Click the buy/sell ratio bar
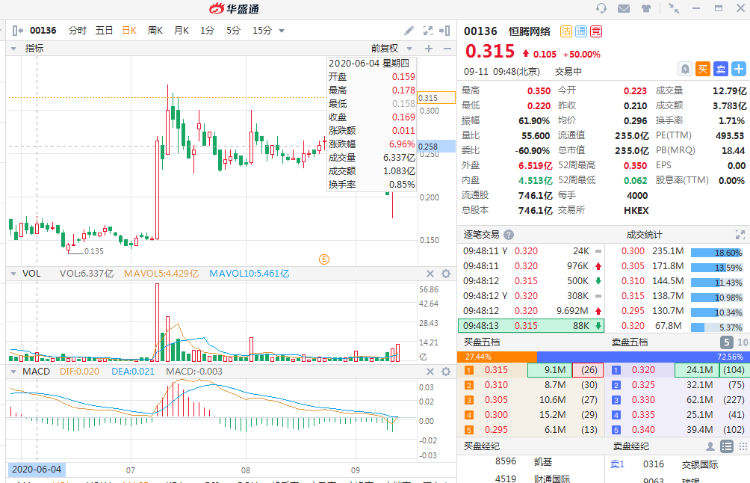This screenshot has height=483, width=750. click(x=603, y=356)
